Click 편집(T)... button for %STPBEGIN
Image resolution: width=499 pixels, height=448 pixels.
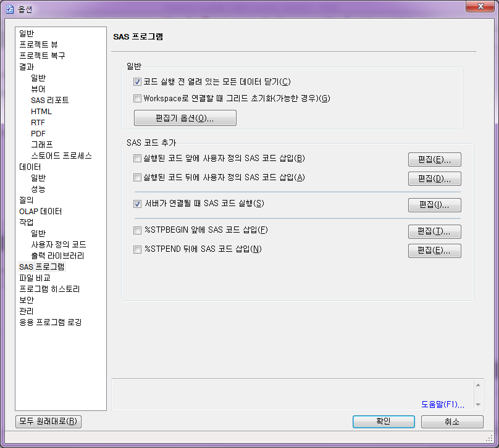[434, 231]
